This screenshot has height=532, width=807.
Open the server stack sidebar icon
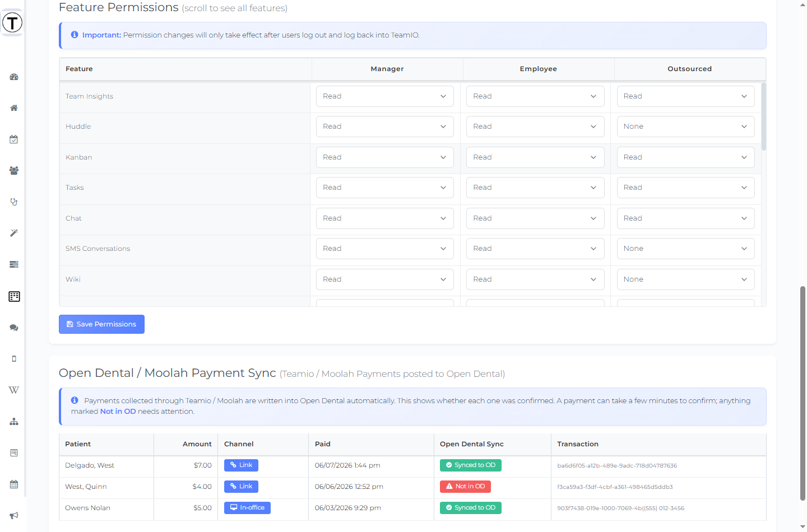[14, 264]
